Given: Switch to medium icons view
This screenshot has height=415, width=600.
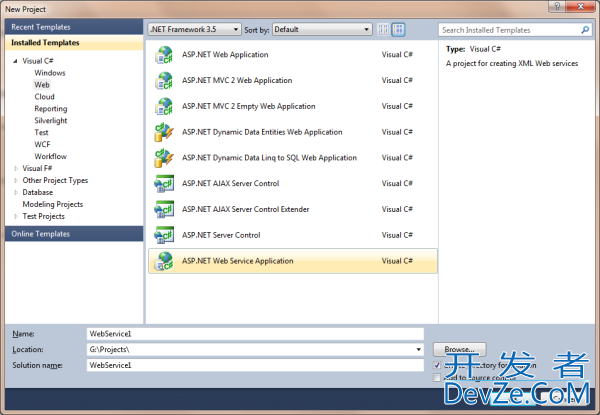Looking at the screenshot, I should 398,29.
